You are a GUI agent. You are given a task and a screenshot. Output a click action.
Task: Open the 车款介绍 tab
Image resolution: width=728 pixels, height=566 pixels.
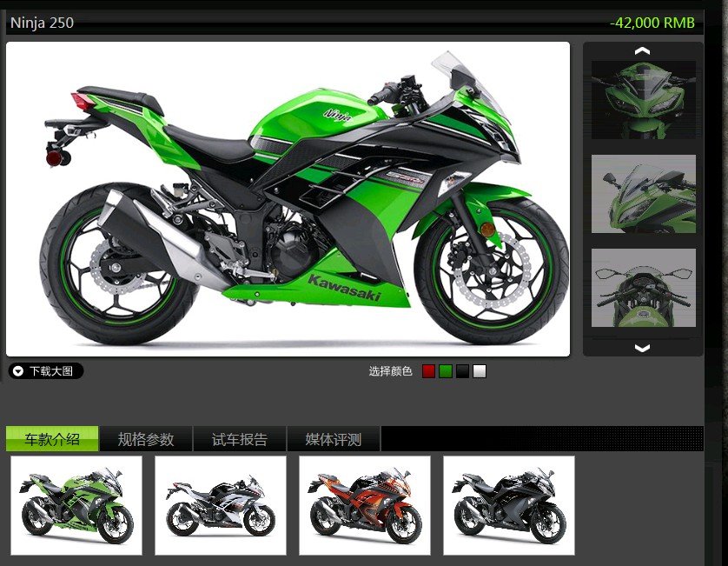pyautogui.click(x=52, y=439)
